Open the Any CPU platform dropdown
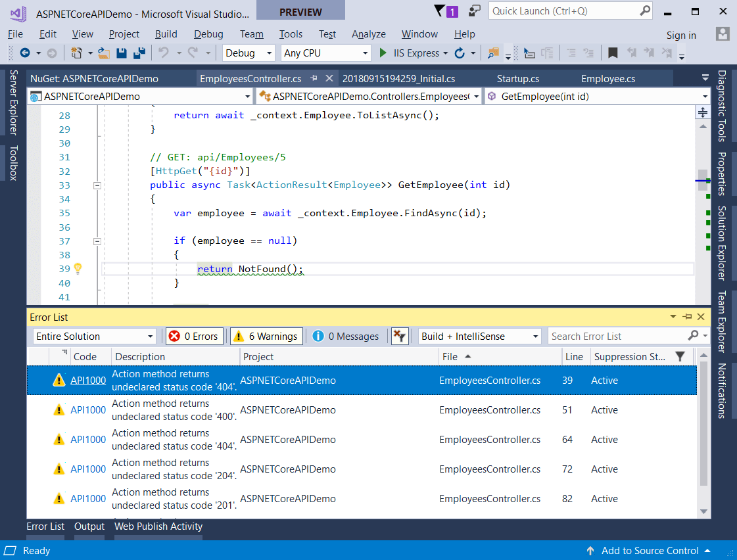737x560 pixels. 325,53
